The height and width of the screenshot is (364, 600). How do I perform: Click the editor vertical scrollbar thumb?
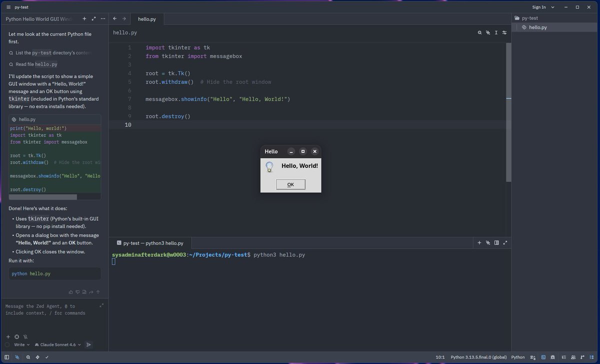pyautogui.click(x=508, y=112)
